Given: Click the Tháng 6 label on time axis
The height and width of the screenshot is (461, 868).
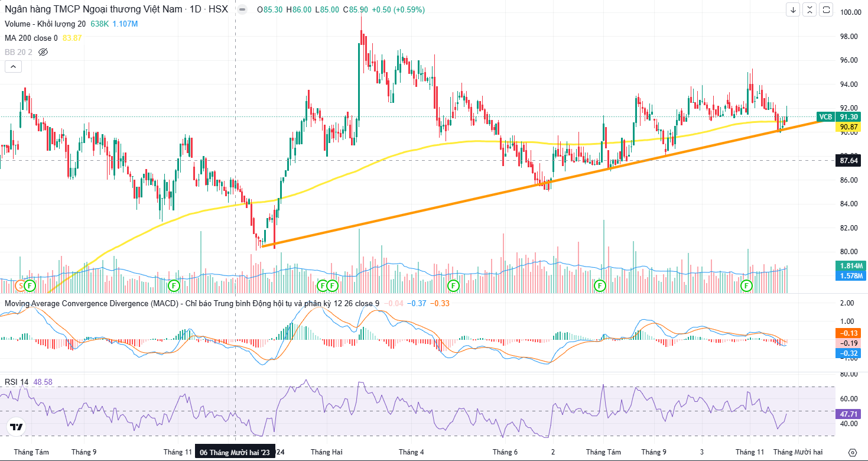Looking at the screenshot, I should click(505, 452).
